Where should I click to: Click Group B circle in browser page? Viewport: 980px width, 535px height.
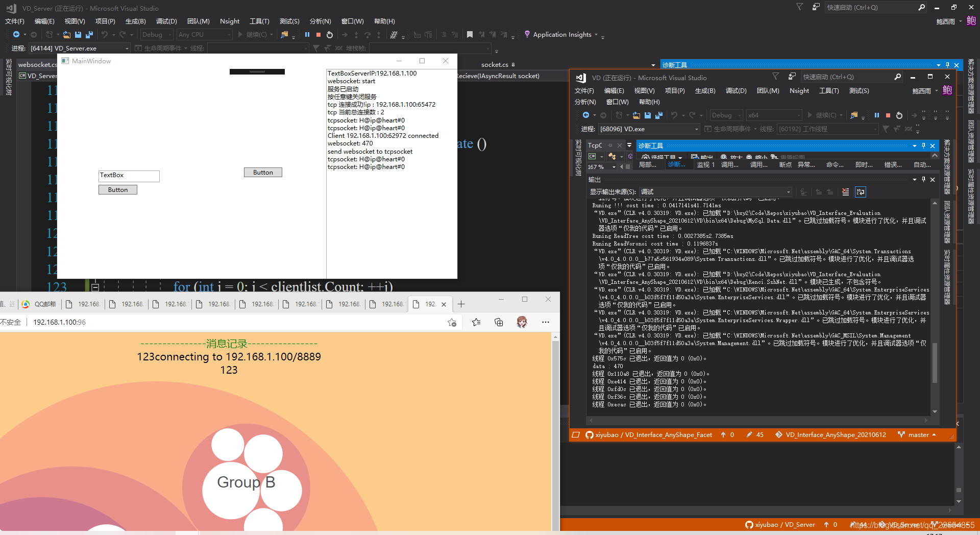246,482
